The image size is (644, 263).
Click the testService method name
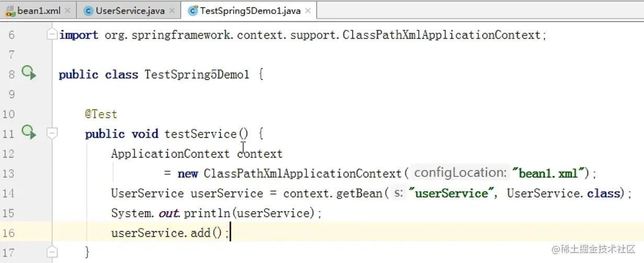click(201, 134)
